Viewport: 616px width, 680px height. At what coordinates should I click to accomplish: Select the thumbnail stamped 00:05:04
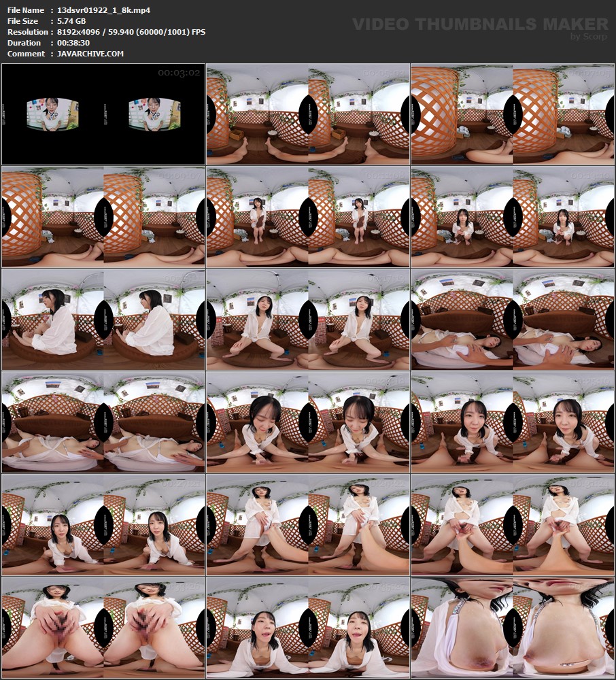pyautogui.click(x=308, y=114)
